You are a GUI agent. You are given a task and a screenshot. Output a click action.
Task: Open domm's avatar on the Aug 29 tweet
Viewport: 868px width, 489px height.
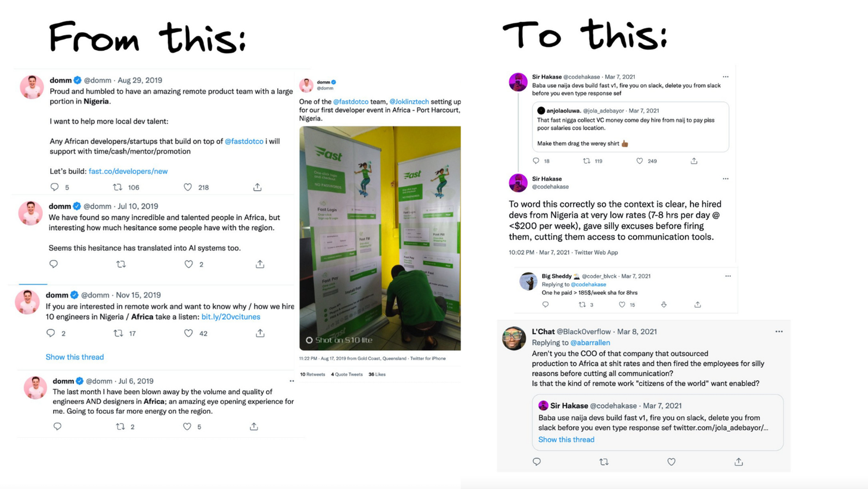click(x=31, y=87)
